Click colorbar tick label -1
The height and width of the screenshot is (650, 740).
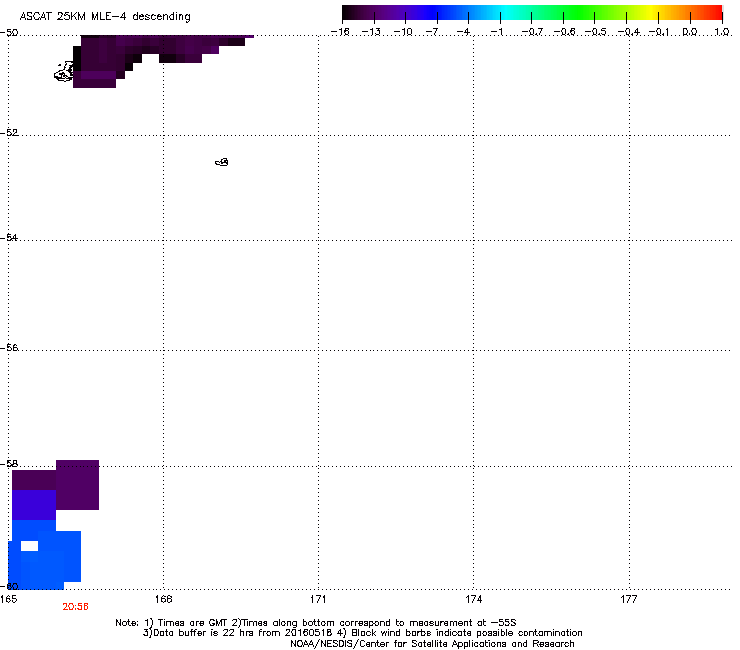coord(496,32)
